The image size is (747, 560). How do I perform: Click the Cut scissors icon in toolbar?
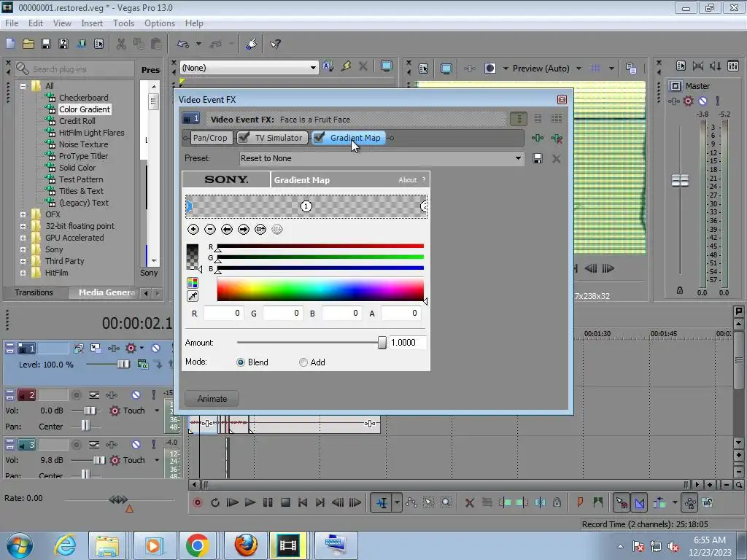click(122, 44)
